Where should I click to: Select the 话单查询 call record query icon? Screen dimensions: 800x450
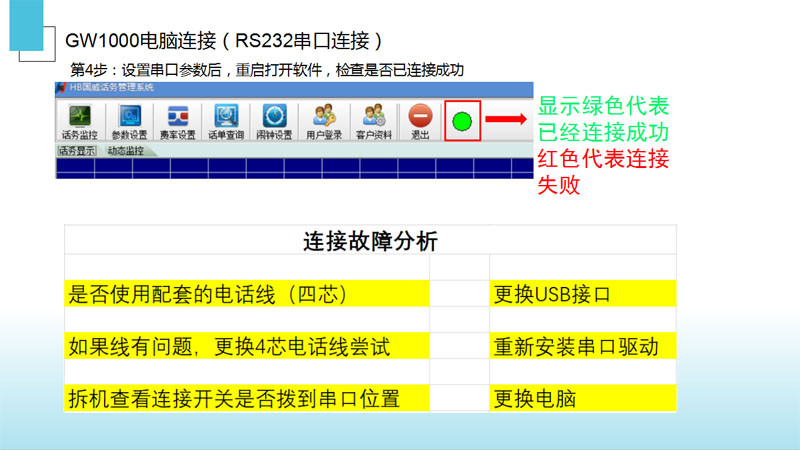click(x=225, y=122)
